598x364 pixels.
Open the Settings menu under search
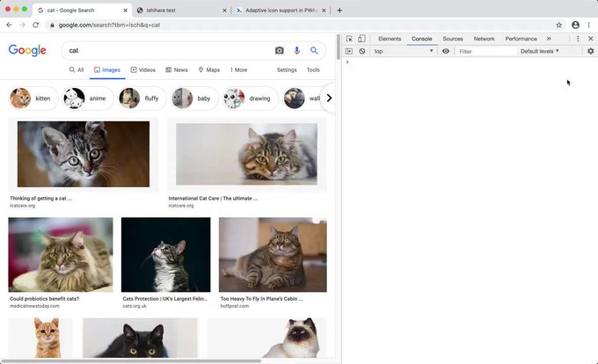[x=287, y=69]
